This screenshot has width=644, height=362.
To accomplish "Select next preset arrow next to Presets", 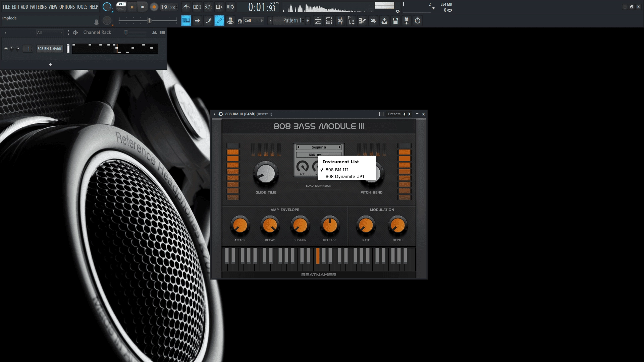I will pyautogui.click(x=409, y=114).
